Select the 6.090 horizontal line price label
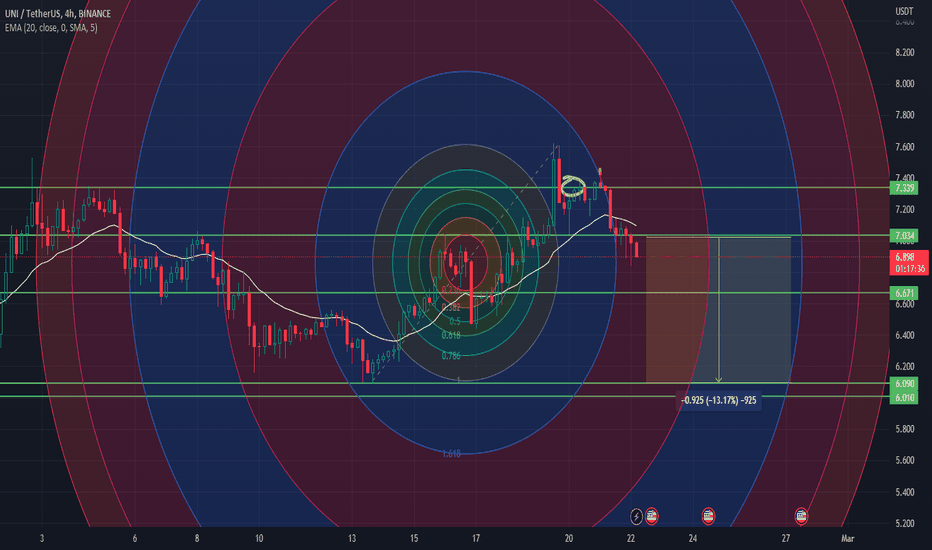This screenshot has width=932, height=550. click(x=904, y=384)
